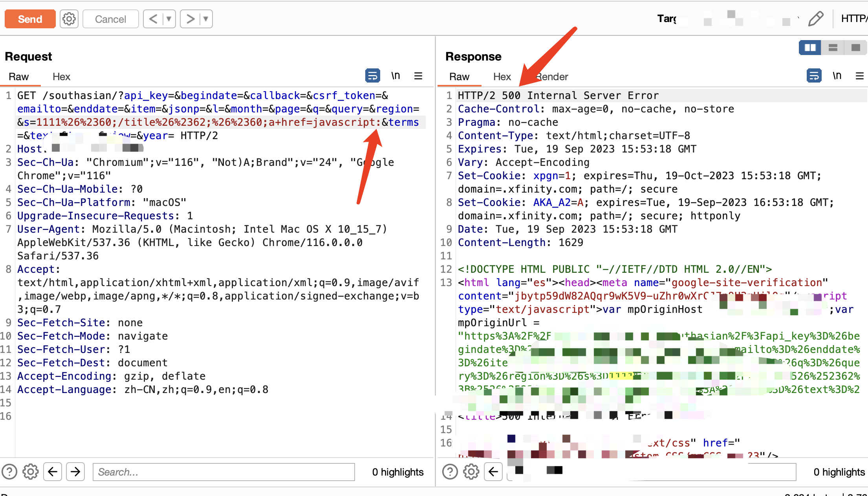Toggle word wrap icon in Response panel

(814, 75)
